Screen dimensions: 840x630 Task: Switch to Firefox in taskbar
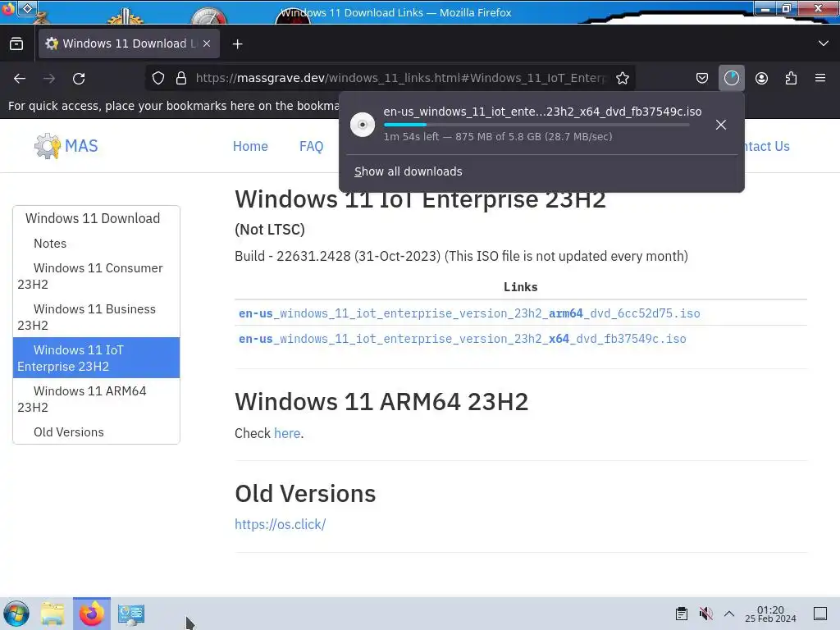(x=92, y=614)
